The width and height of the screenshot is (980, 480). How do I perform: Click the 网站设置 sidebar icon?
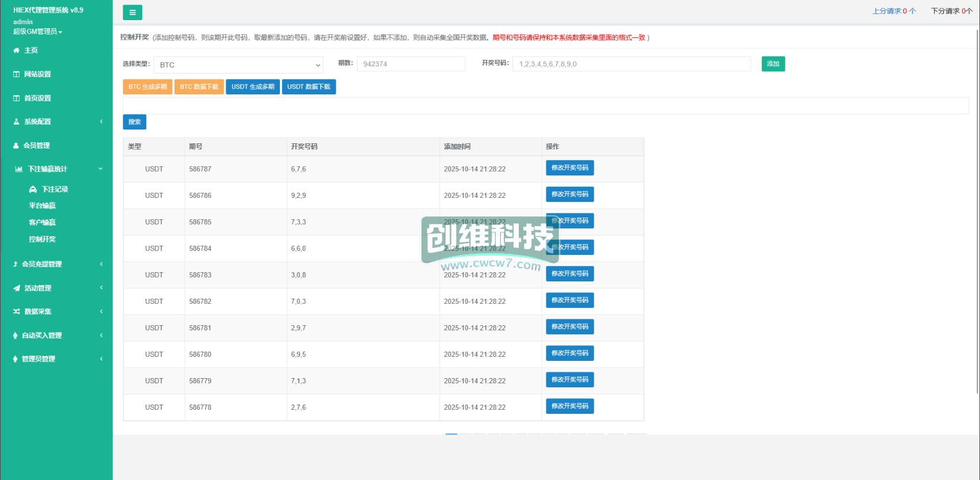click(16, 74)
